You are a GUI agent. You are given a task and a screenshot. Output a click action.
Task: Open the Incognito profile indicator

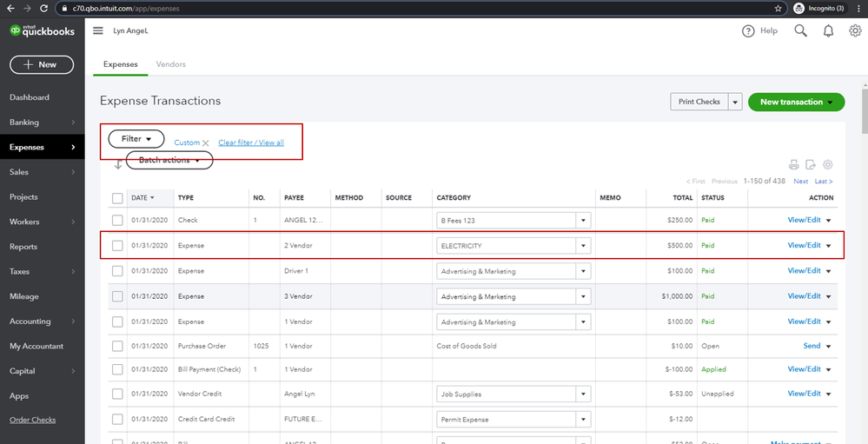(819, 9)
